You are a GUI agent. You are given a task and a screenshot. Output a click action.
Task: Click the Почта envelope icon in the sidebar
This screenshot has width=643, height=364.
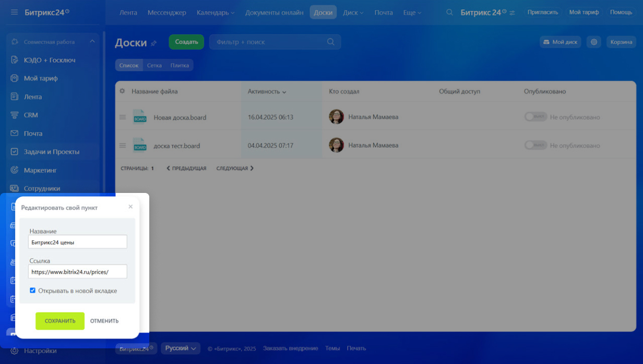[x=15, y=134]
